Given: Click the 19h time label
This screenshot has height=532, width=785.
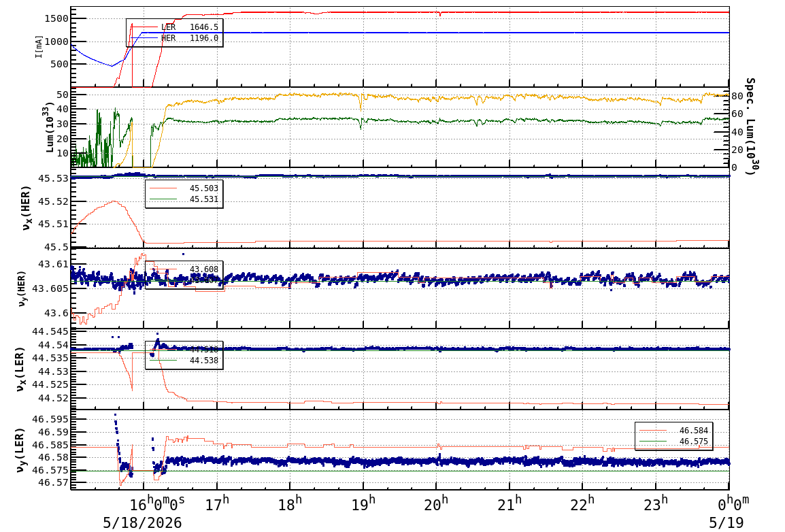Looking at the screenshot, I should 363,503.
